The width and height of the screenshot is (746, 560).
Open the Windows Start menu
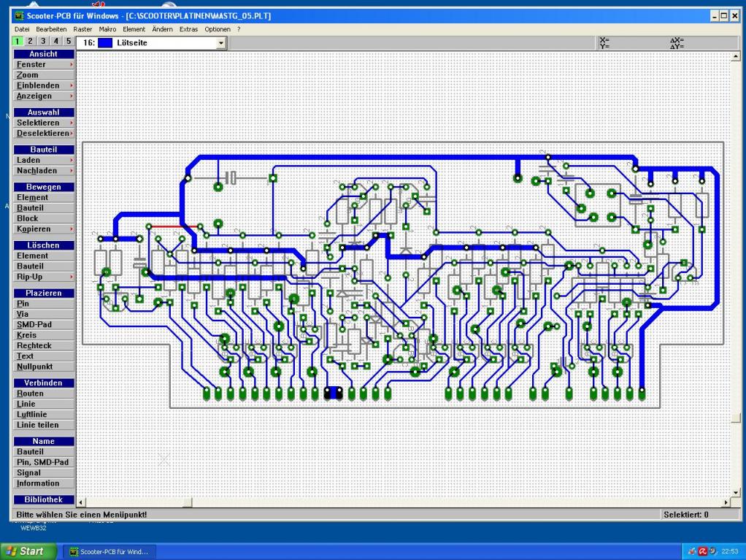click(27, 551)
